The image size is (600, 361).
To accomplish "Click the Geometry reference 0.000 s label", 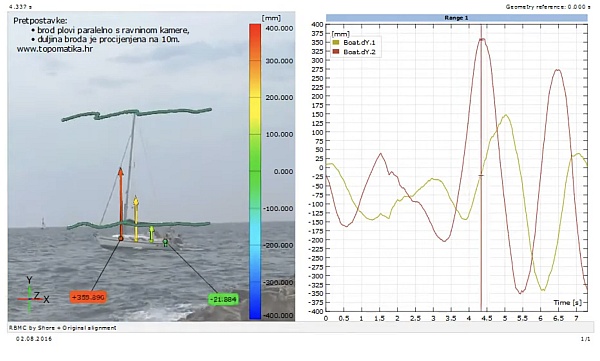I will click(548, 7).
